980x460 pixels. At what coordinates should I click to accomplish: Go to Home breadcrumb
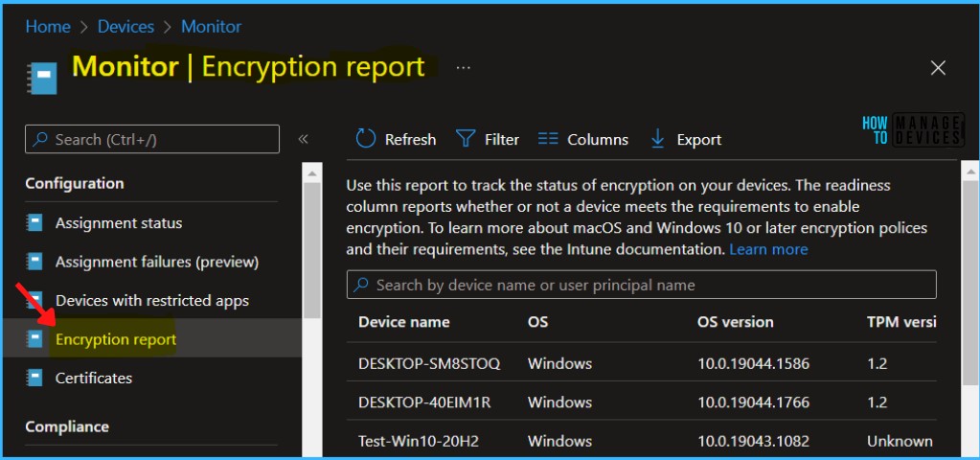click(x=48, y=26)
